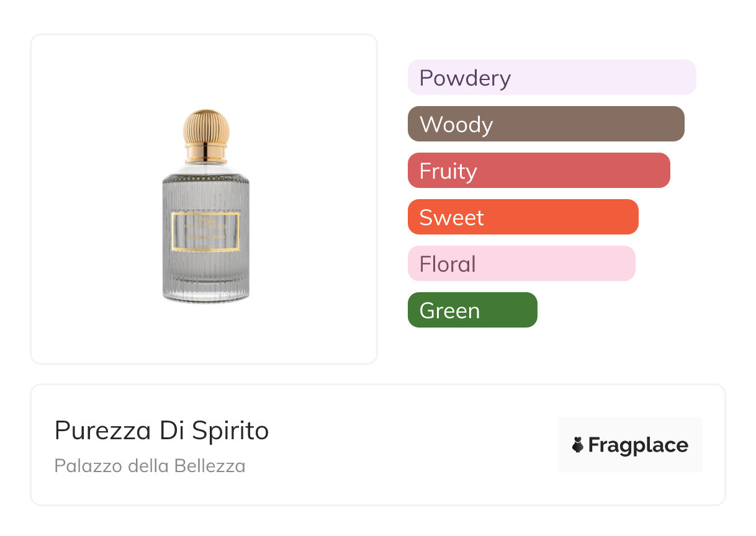Open the Purezza Di Spirito title
756x536 pixels.
[x=161, y=431]
